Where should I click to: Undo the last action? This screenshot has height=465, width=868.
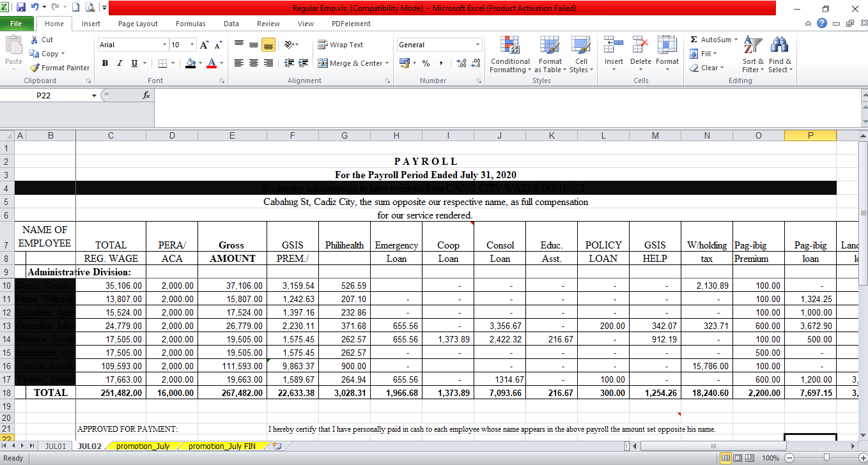coord(35,8)
